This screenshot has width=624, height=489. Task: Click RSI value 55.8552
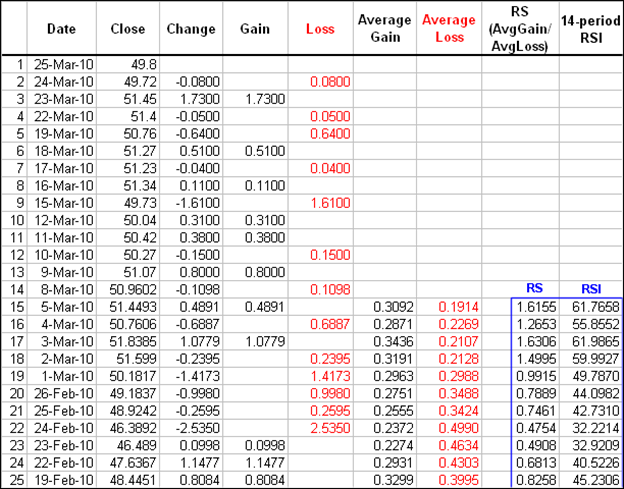(596, 324)
